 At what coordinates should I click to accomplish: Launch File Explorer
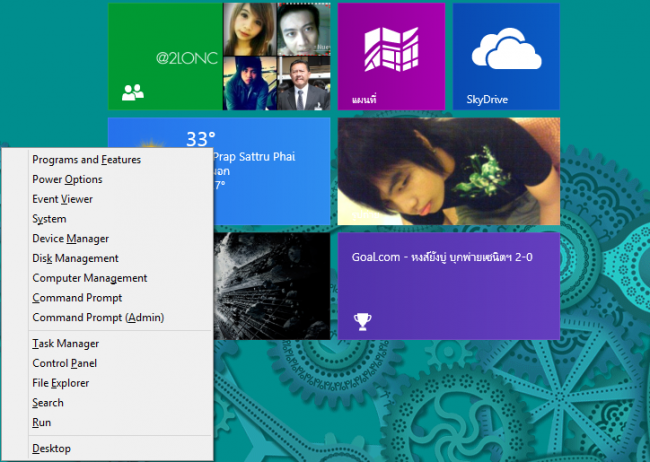(60, 383)
